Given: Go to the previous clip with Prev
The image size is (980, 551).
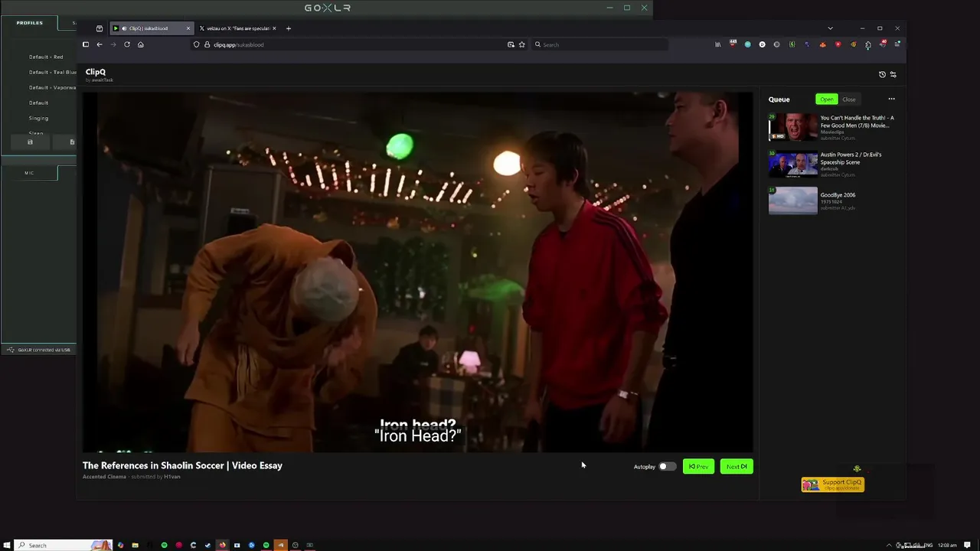Looking at the screenshot, I should [x=698, y=466].
